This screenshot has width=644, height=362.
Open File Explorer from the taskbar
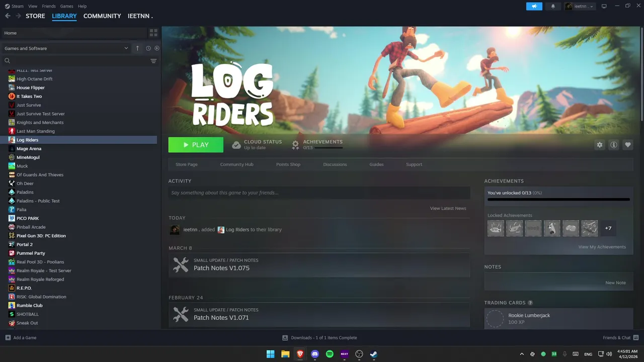click(x=285, y=354)
